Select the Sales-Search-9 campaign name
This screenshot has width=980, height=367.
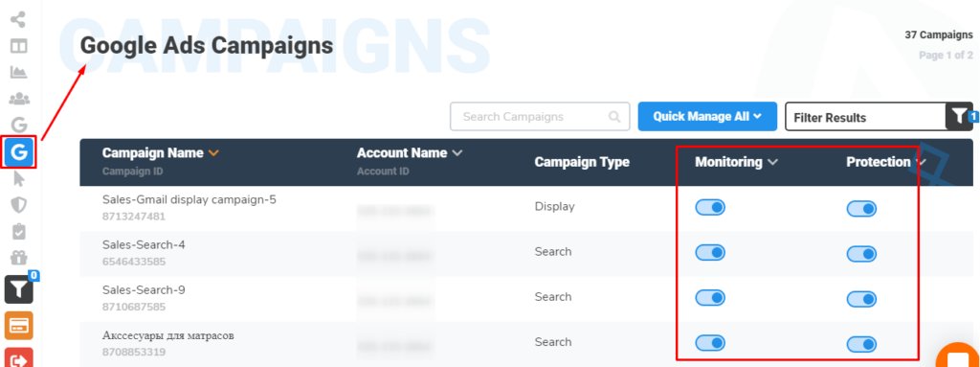(x=144, y=290)
